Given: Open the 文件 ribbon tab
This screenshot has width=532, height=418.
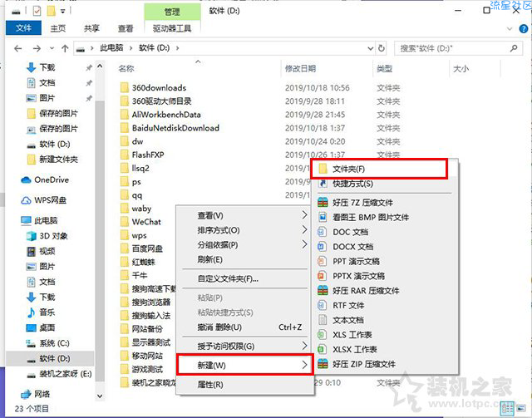Looking at the screenshot, I should tap(23, 27).
